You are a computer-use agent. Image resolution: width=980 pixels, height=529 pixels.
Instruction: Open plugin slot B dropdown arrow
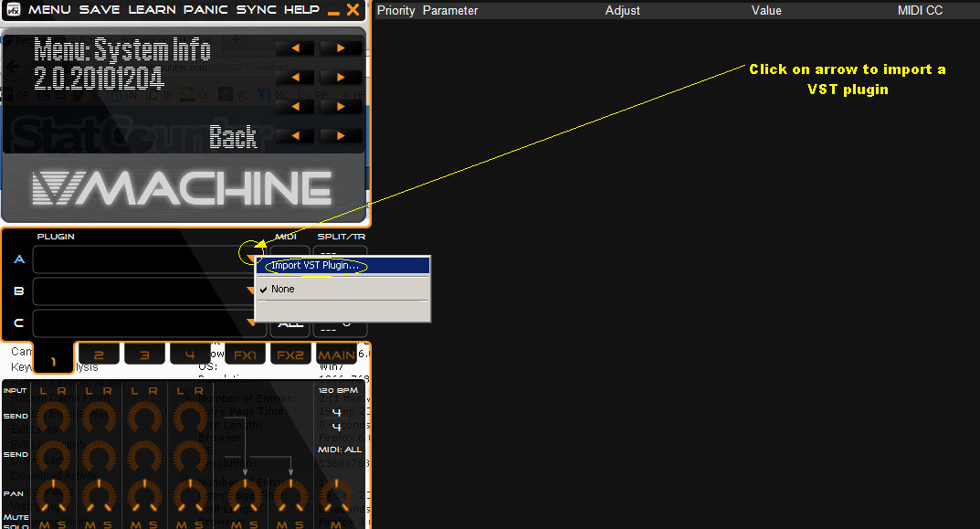tap(250, 291)
